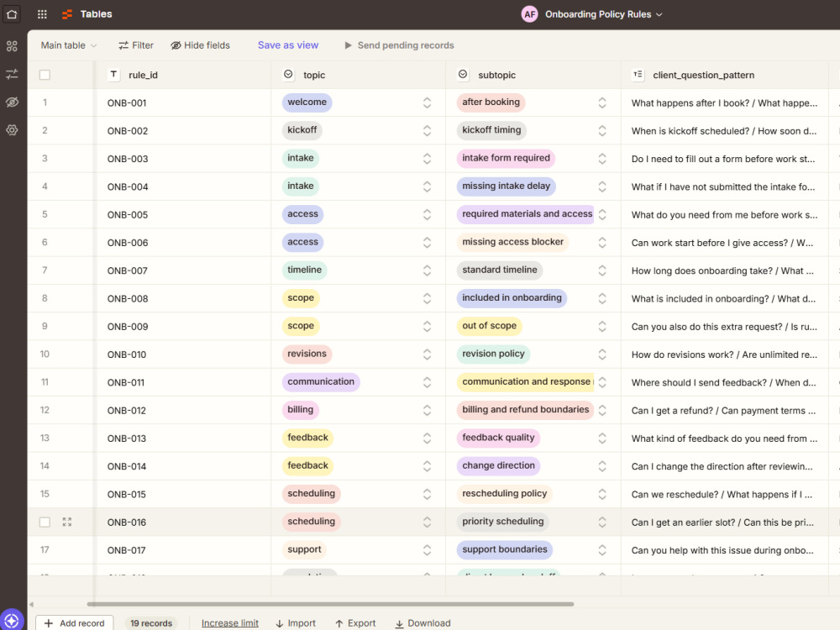Open the topic selector for ONB-005
This screenshot has height=630, width=840.
[x=427, y=214]
